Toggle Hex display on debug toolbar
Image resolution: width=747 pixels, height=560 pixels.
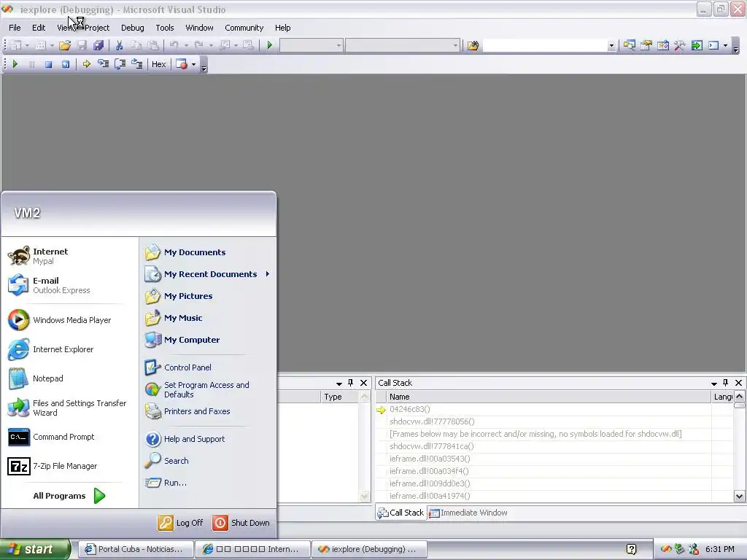point(158,64)
